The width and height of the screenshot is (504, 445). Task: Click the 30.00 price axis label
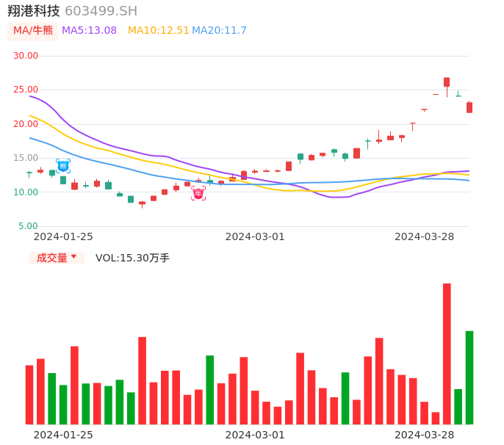(x=26, y=56)
